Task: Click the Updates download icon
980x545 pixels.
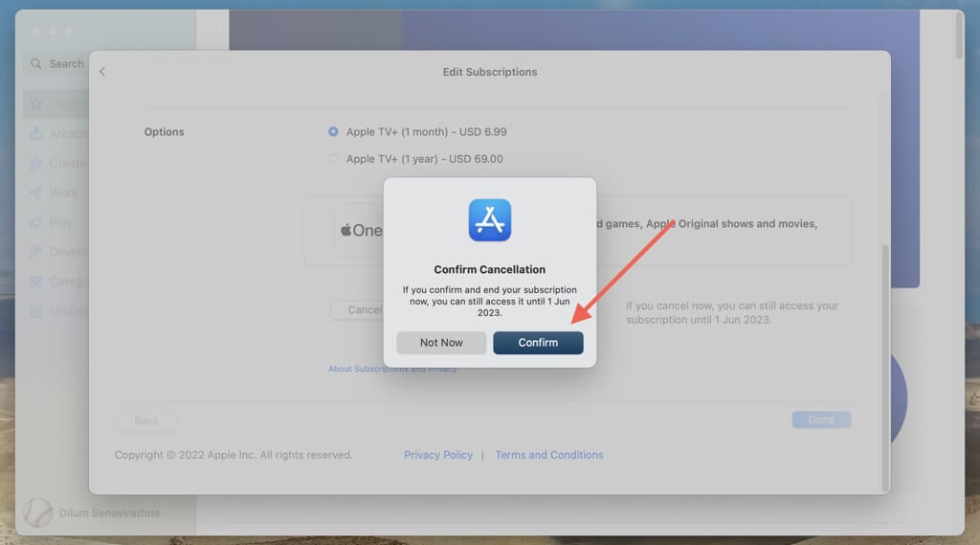Action: (36, 310)
